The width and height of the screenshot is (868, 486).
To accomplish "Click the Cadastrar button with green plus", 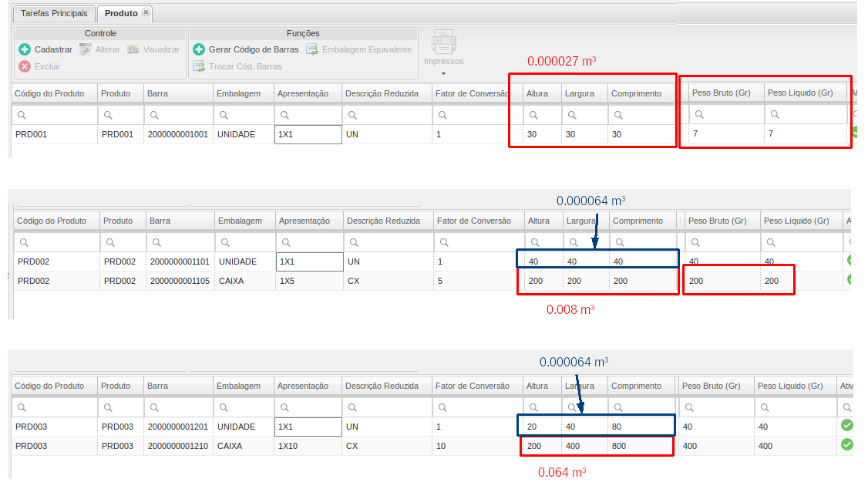I will tap(45, 49).
